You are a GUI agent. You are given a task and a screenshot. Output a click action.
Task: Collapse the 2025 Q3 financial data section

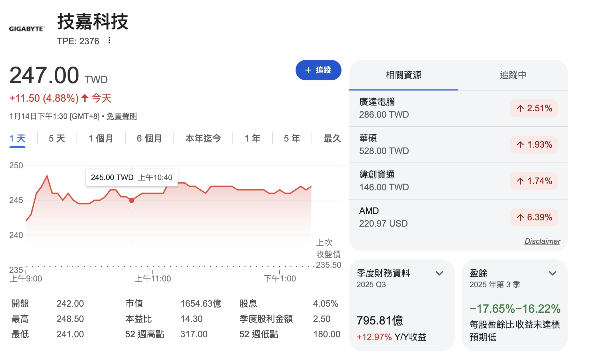(439, 273)
